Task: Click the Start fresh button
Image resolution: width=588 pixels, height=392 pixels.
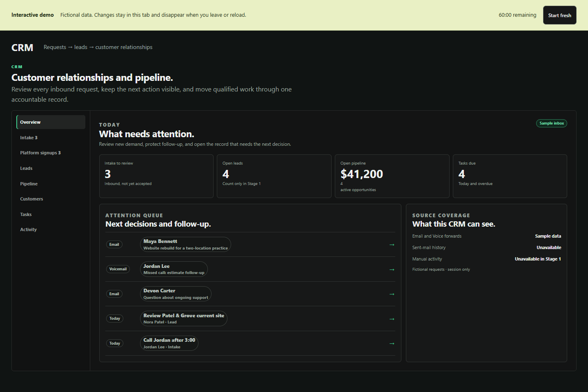Action: click(x=559, y=15)
